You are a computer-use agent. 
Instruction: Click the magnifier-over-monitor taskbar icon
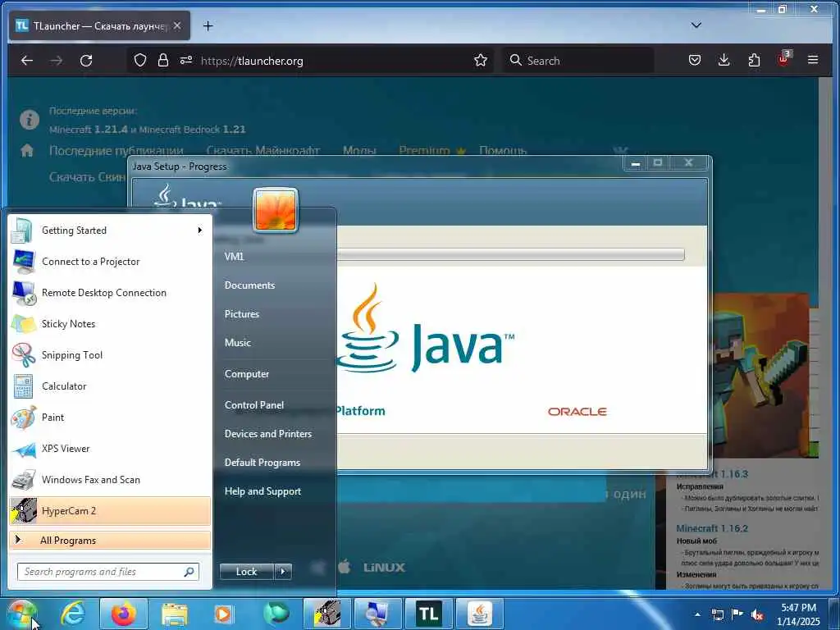point(377,614)
